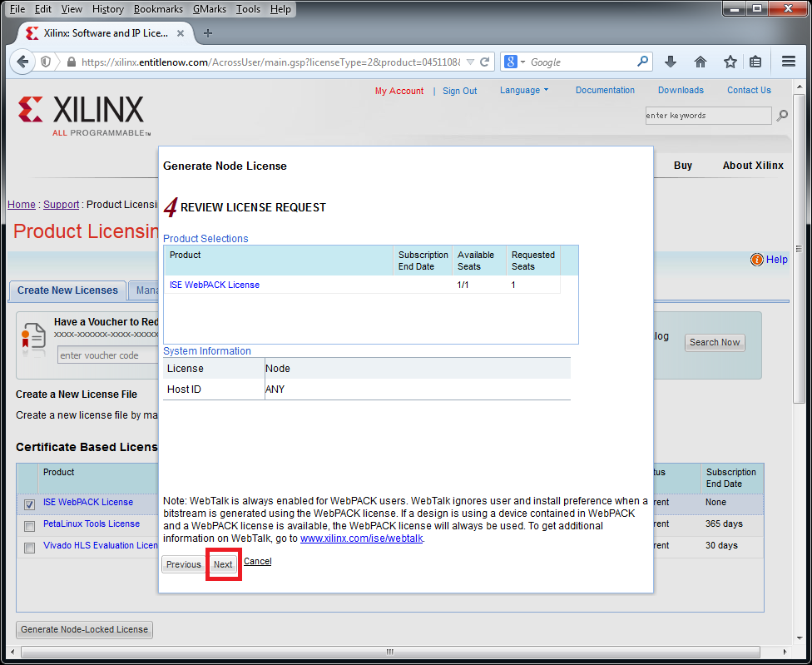The width and height of the screenshot is (812, 665).
Task: Switch to the Create New Licenses tab
Action: click(67, 290)
